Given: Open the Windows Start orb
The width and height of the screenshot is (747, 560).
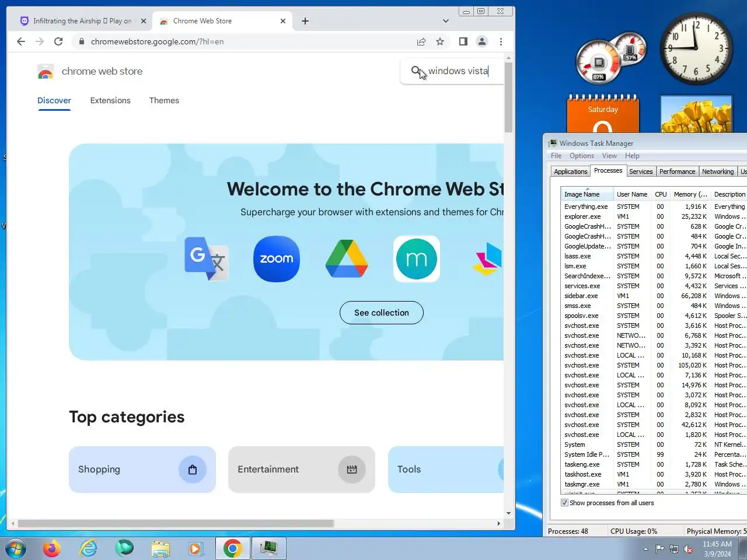Looking at the screenshot, I should [x=16, y=549].
